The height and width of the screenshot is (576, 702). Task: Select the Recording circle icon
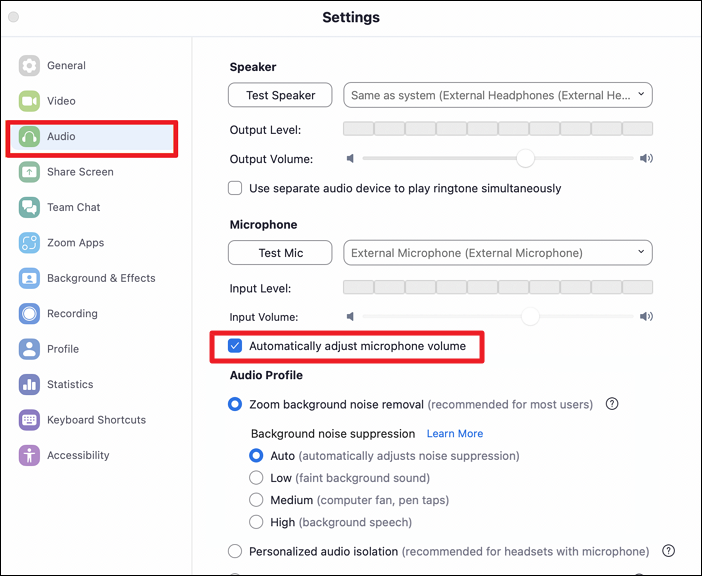[29, 314]
